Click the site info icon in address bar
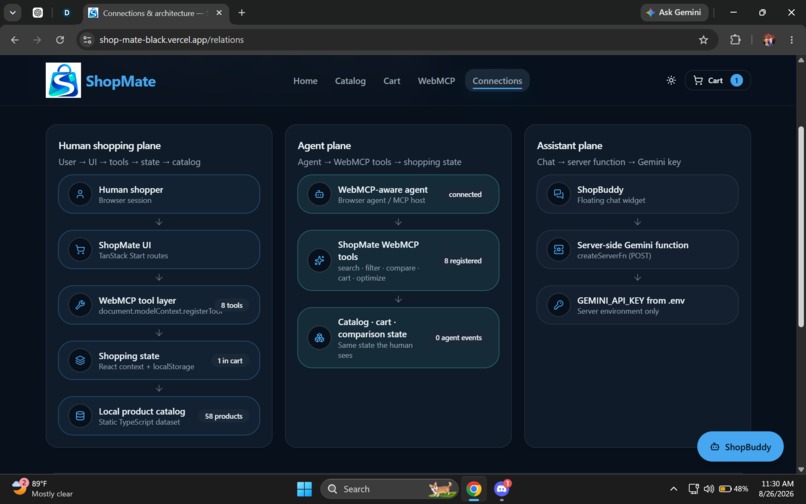This screenshot has height=504, width=806. (x=87, y=40)
